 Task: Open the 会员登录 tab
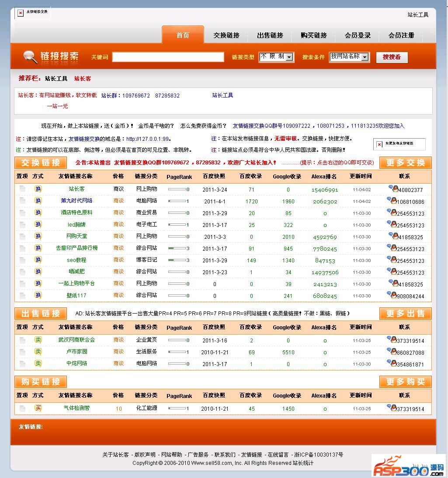[358, 35]
